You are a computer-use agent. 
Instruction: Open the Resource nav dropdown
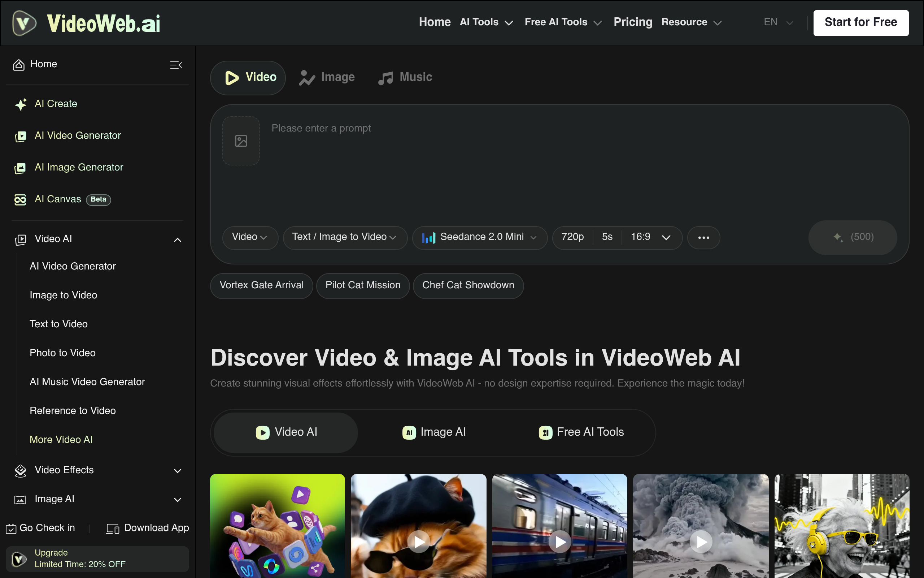(692, 22)
